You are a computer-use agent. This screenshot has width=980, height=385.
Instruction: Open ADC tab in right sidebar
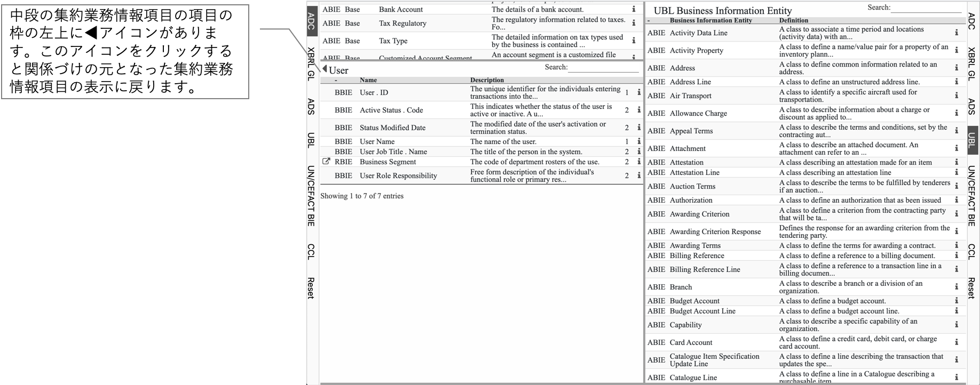972,21
